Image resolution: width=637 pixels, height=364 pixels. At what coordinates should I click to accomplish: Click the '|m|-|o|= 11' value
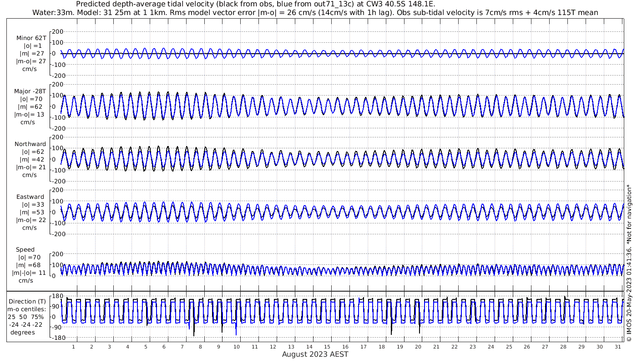29,273
